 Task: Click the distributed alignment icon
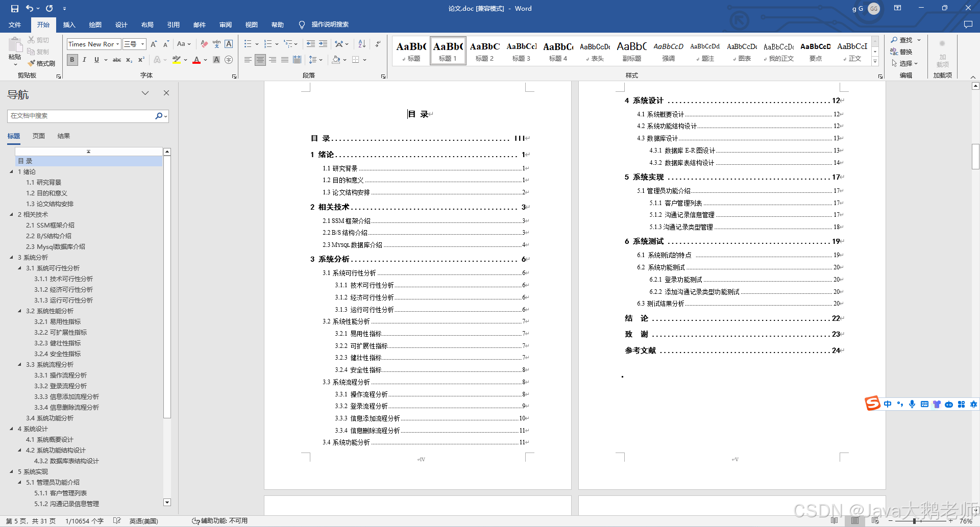click(x=297, y=60)
